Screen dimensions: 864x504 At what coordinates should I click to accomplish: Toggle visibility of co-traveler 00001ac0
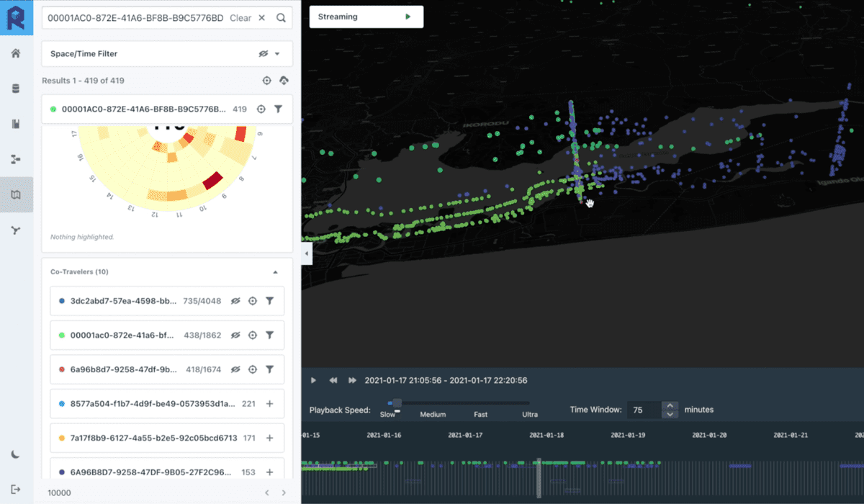(235, 335)
